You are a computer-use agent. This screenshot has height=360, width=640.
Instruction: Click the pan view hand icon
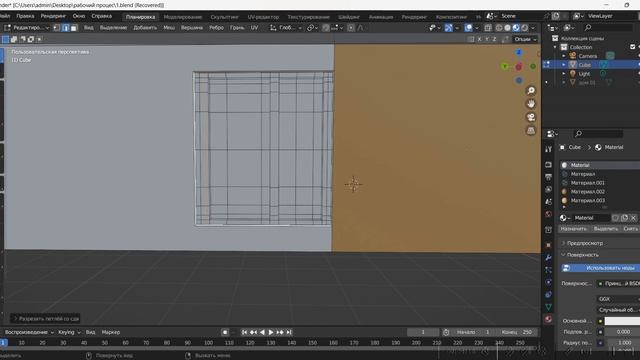pos(531,104)
